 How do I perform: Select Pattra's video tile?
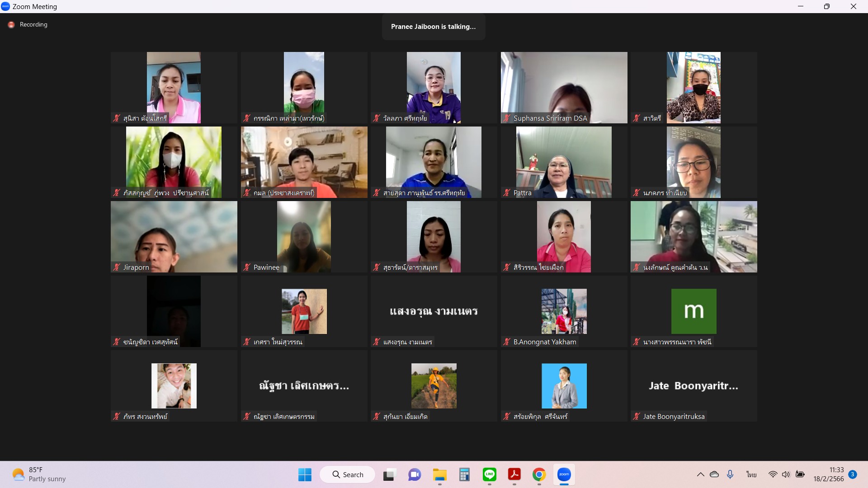click(564, 162)
